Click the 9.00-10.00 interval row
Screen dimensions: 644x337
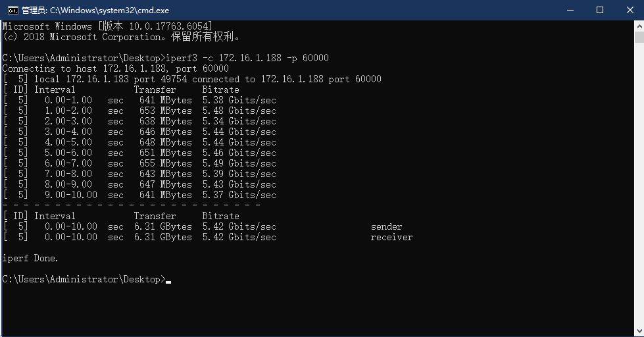click(x=71, y=195)
